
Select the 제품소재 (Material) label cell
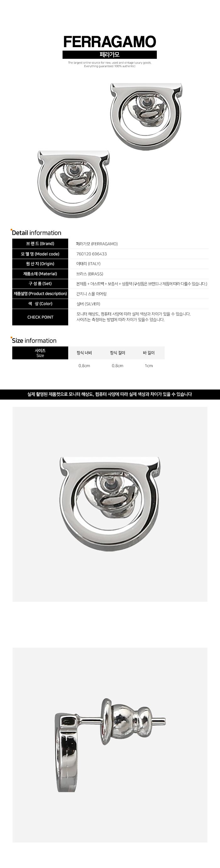click(40, 274)
